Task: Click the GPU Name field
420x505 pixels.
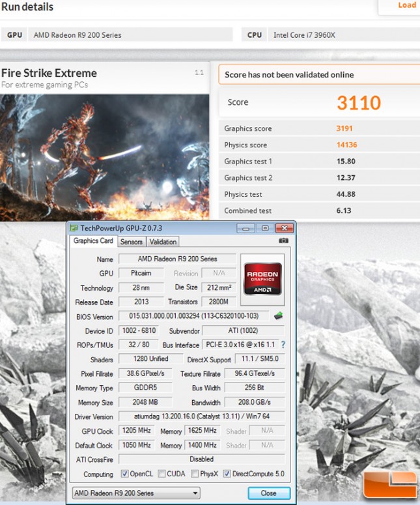Action: pos(177,259)
